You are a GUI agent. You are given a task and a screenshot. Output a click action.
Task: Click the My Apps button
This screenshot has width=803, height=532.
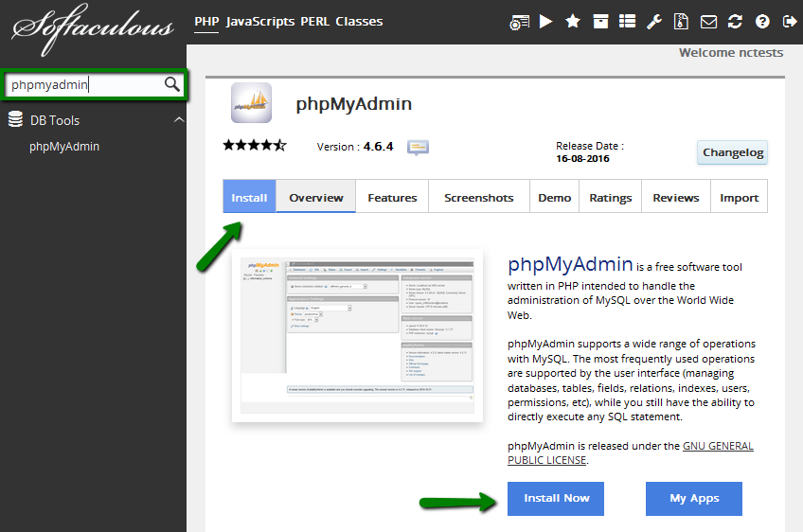(694, 498)
